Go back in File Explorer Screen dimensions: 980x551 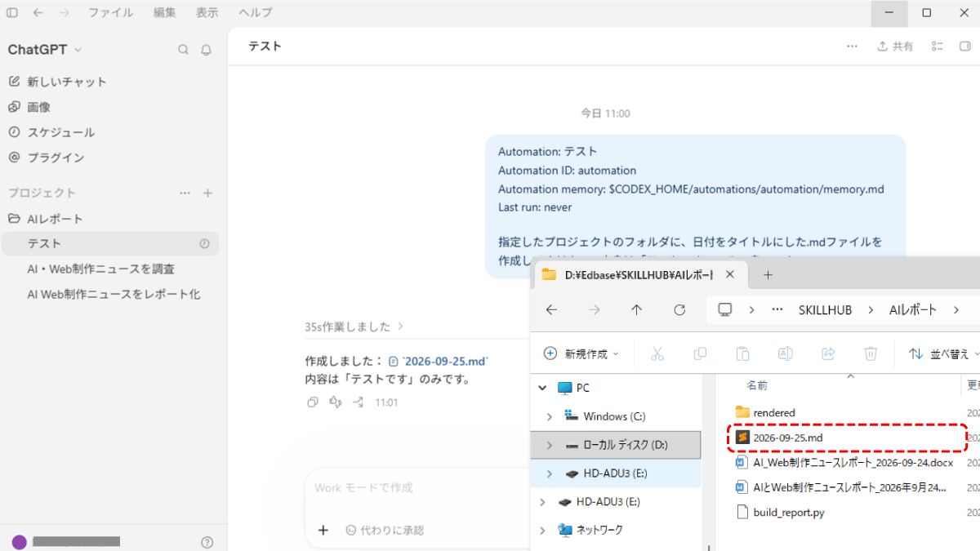(551, 310)
